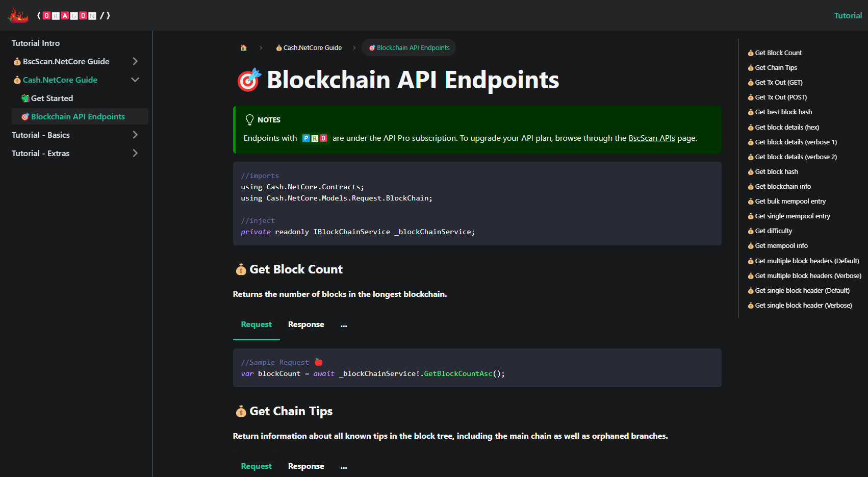This screenshot has width=868, height=477.
Task: Select Response tab under Get Block Count
Action: point(306,325)
